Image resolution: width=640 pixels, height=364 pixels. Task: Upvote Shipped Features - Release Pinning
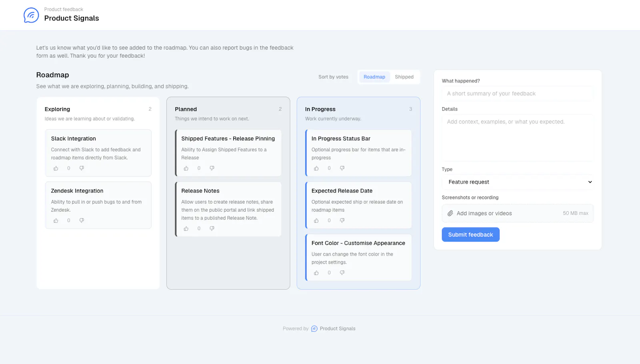(x=186, y=168)
